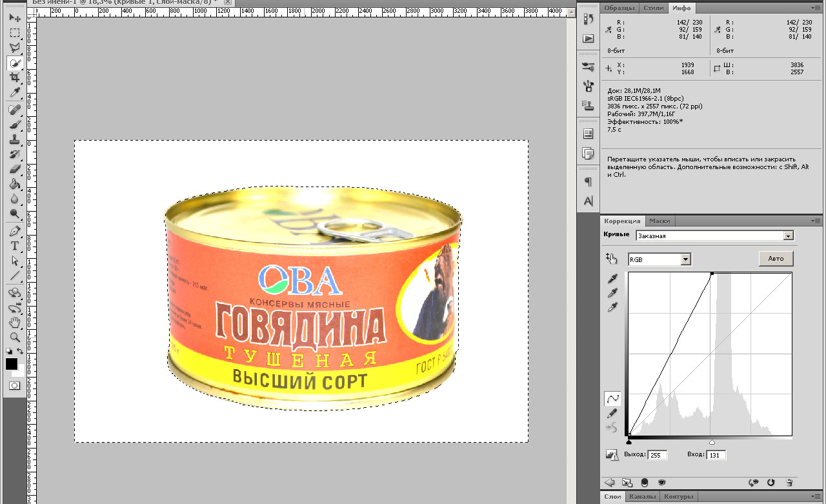The width and height of the screenshot is (826, 504).
Task: Select the Hand tool
Action: point(14,322)
